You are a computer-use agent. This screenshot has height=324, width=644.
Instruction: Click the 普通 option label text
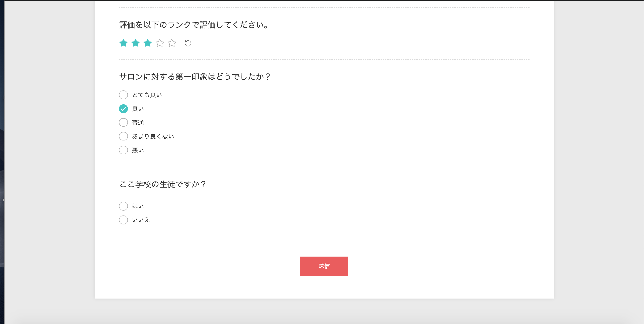pos(138,123)
